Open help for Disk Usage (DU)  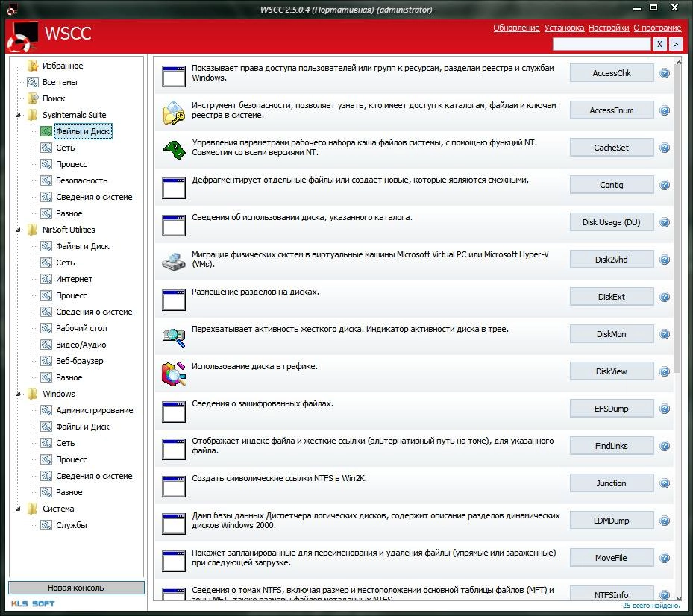click(664, 222)
